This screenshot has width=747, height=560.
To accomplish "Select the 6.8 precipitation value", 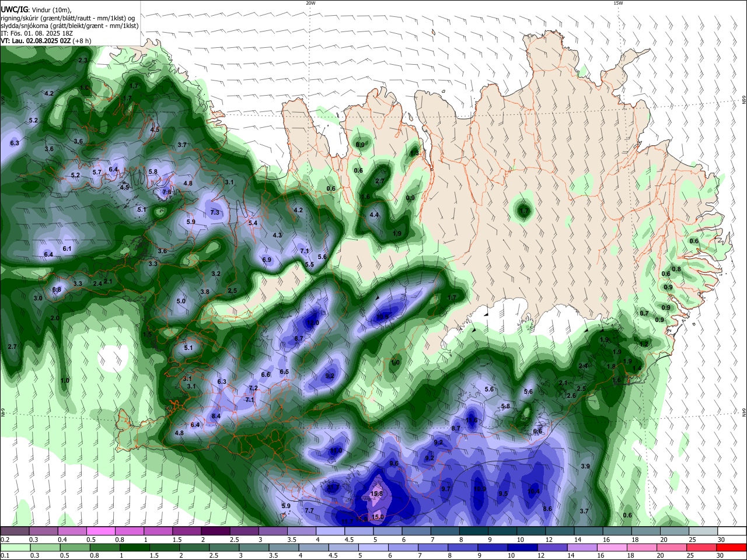I will pyautogui.click(x=57, y=289).
